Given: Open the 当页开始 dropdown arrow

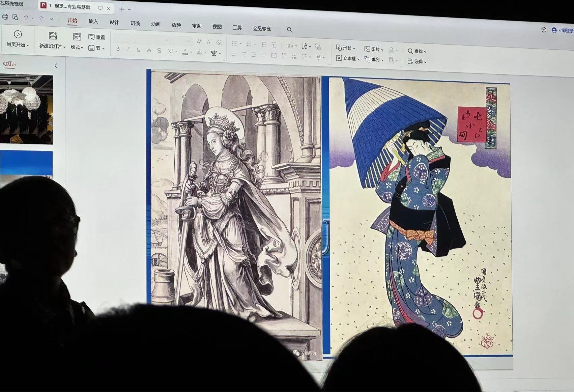Looking at the screenshot, I should pos(28,45).
